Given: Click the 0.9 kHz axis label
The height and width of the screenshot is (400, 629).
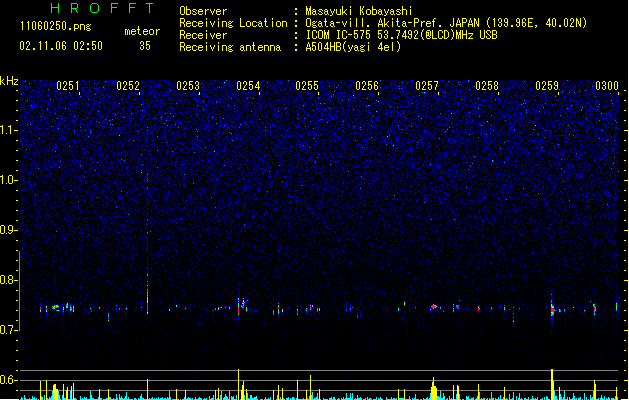Looking at the screenshot, I should 9,230.
